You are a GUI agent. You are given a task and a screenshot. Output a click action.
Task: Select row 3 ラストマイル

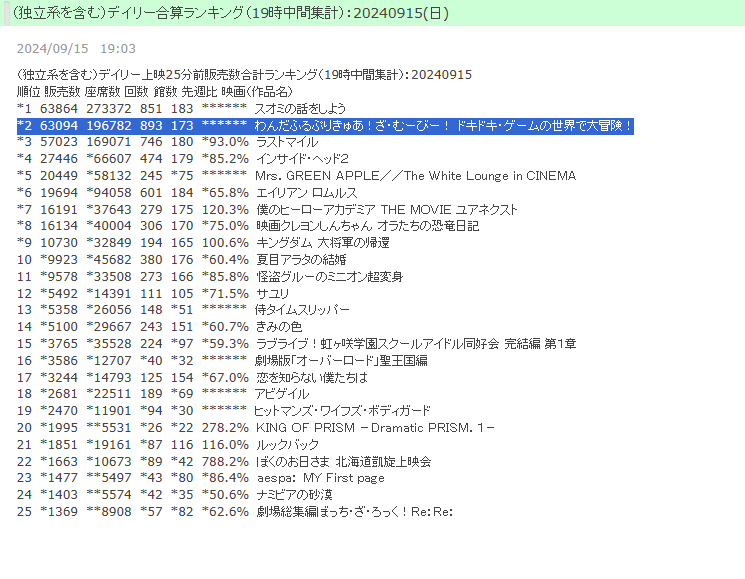168,142
